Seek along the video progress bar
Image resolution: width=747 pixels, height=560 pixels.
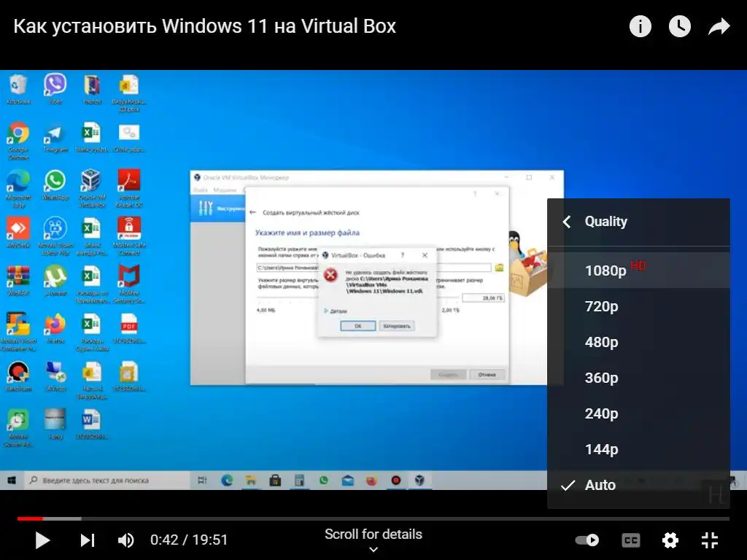pos(373,518)
